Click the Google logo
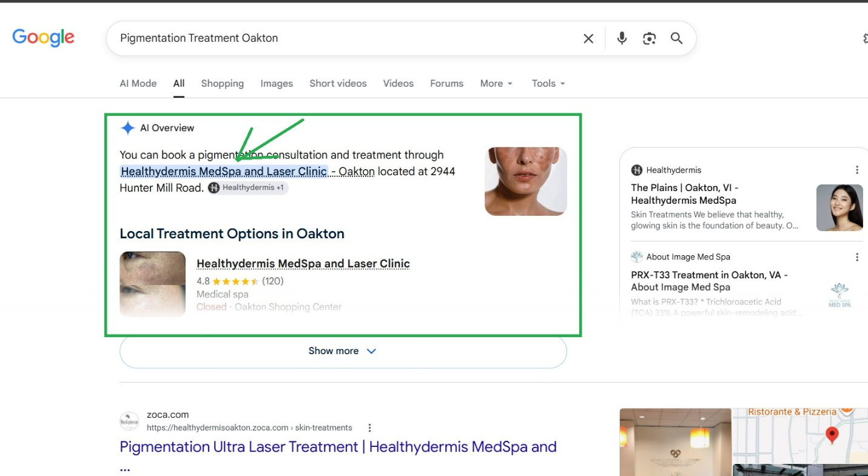This screenshot has height=476, width=868. [43, 37]
